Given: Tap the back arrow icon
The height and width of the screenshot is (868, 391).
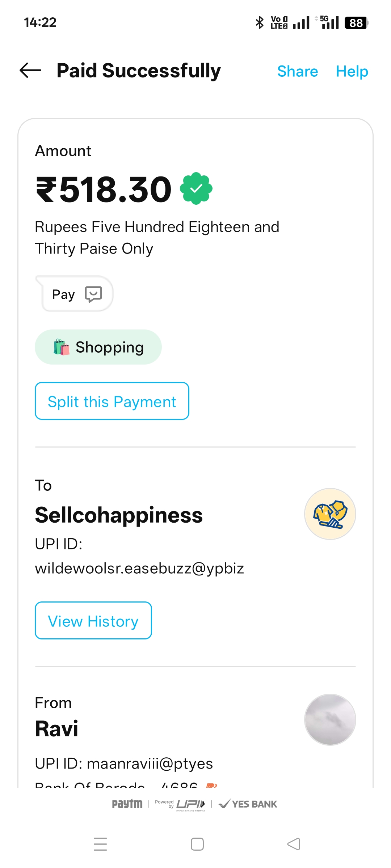Looking at the screenshot, I should 30,71.
